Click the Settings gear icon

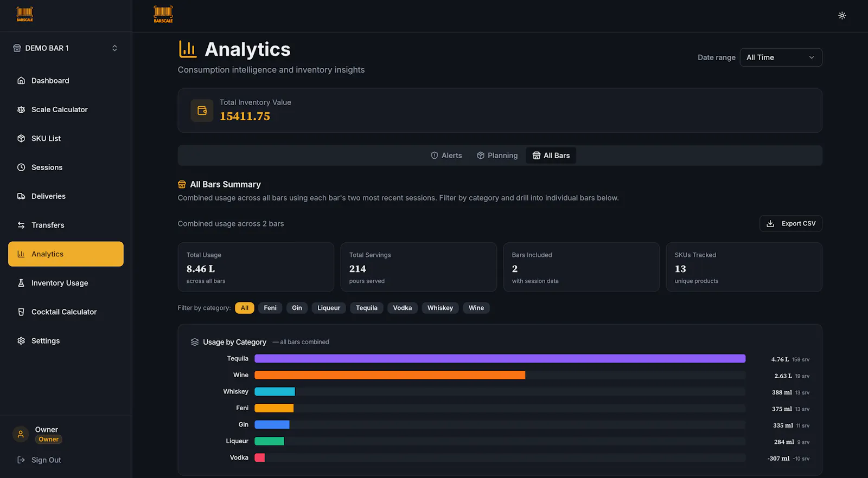[21, 341]
